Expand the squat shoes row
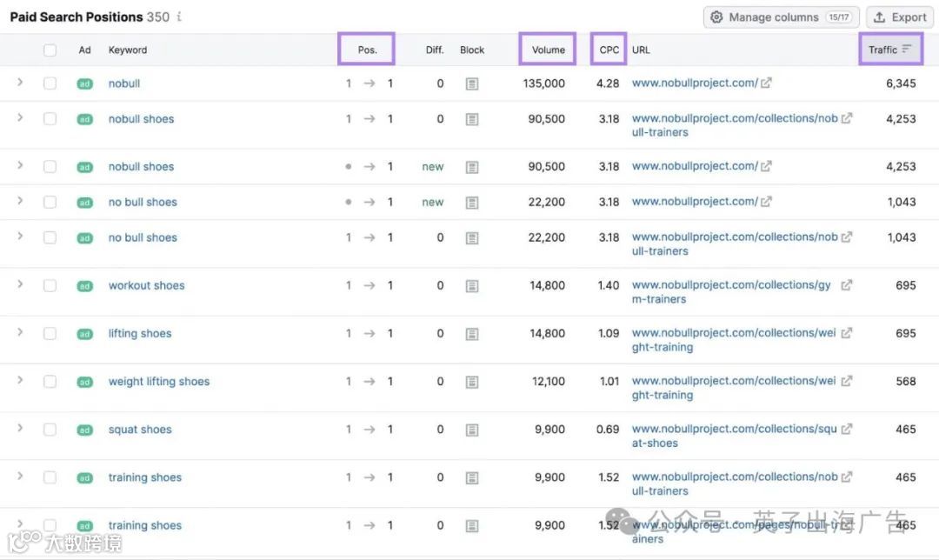 pos(20,428)
